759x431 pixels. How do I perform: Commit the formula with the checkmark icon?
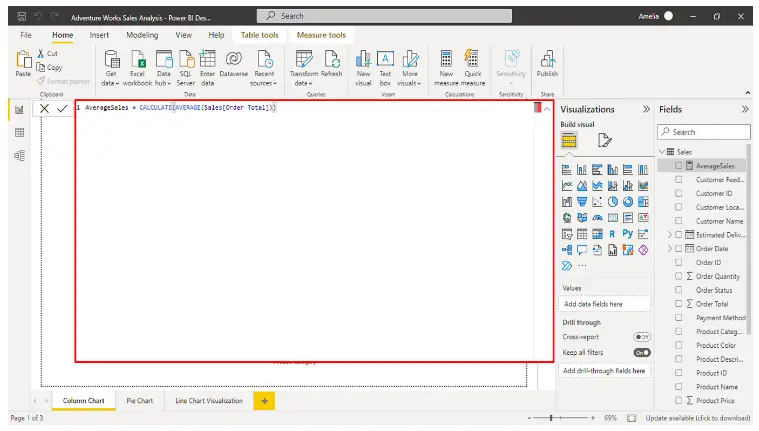tap(62, 108)
